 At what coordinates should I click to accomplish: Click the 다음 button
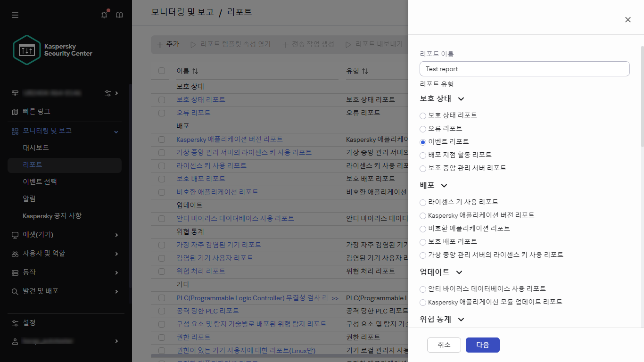click(x=482, y=345)
